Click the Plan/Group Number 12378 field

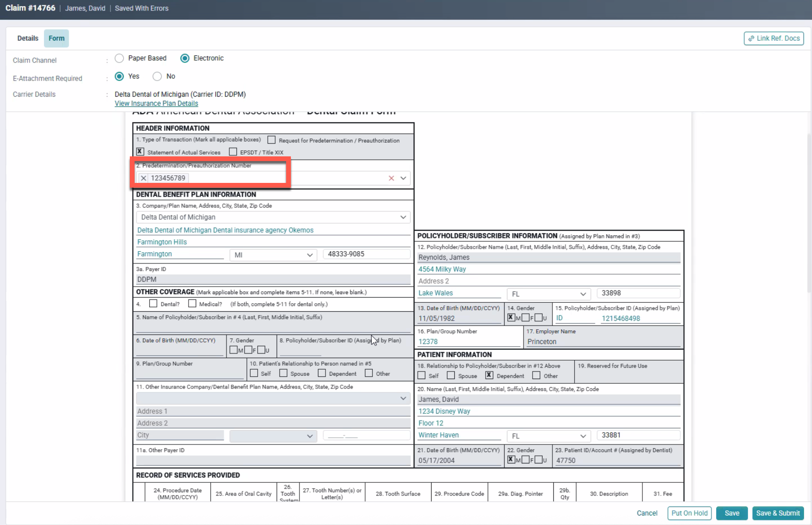[469, 342]
